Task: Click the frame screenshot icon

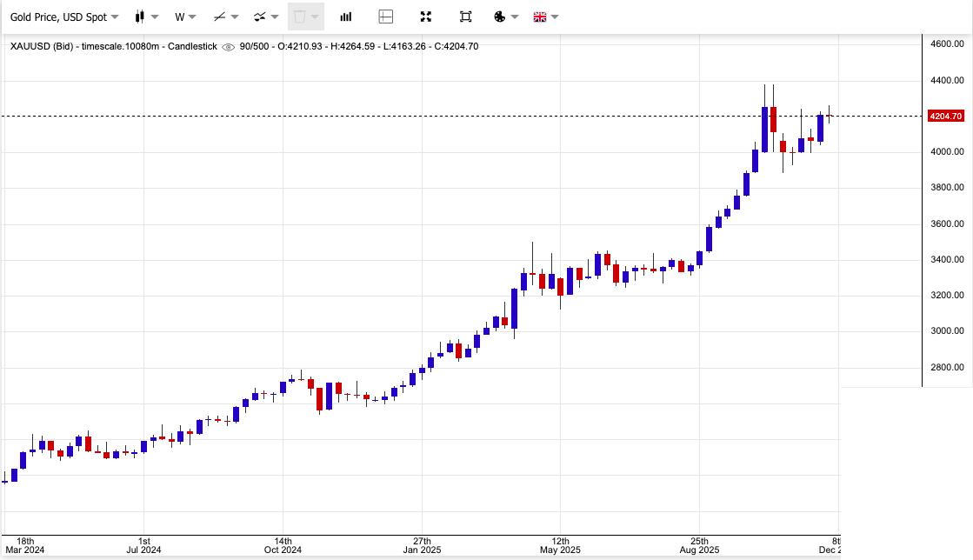Action: [x=466, y=17]
